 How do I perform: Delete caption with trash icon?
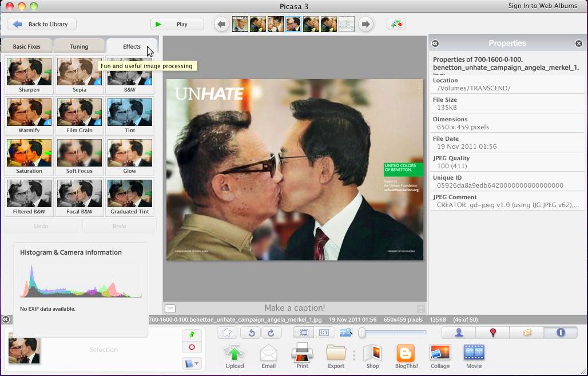tap(421, 308)
